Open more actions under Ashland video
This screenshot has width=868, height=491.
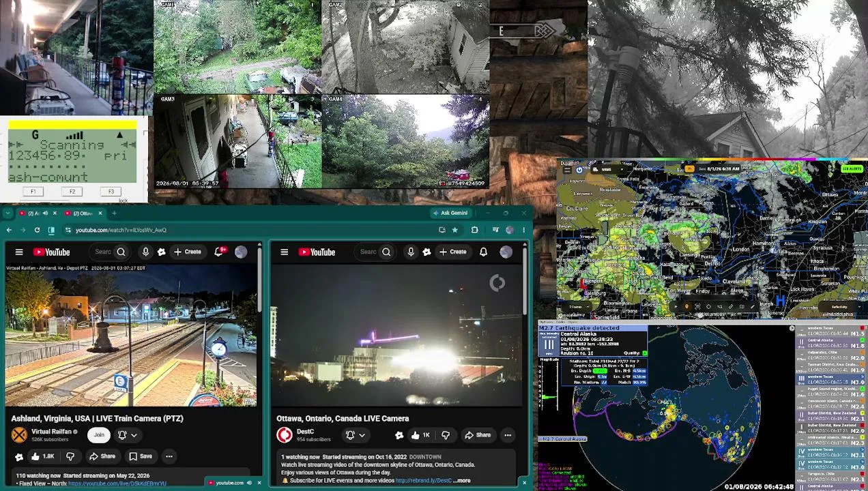tap(169, 456)
